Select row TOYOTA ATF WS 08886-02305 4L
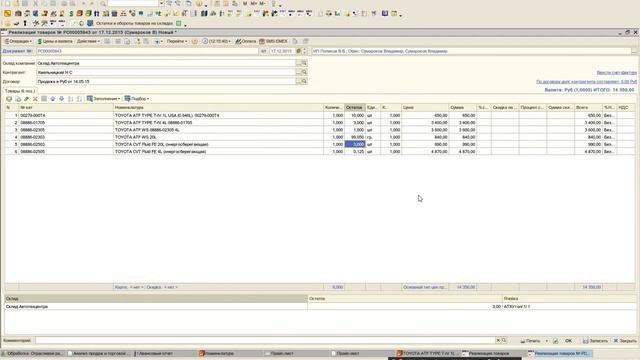This screenshot has width=640, height=360. (320, 130)
